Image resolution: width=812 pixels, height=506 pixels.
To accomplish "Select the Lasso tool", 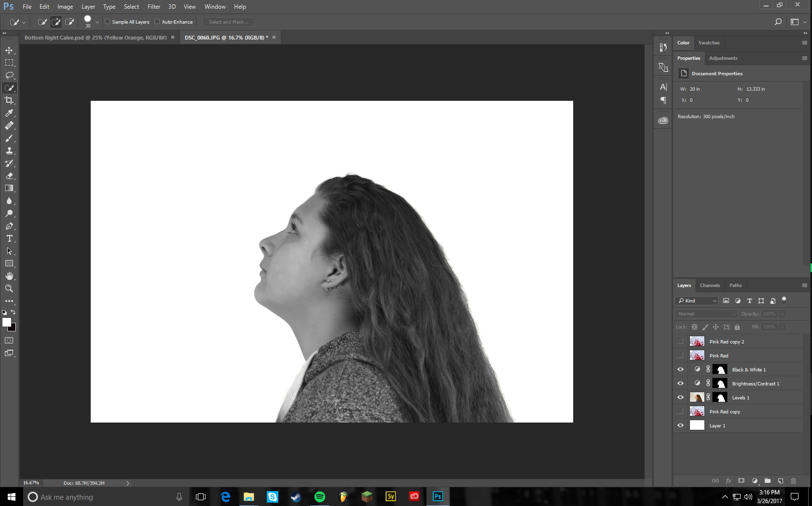I will [x=9, y=75].
